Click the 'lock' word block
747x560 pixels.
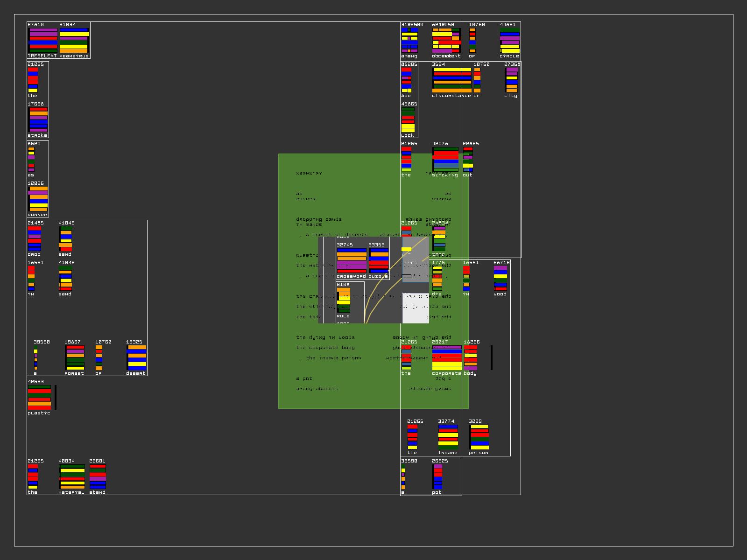[x=408, y=120]
